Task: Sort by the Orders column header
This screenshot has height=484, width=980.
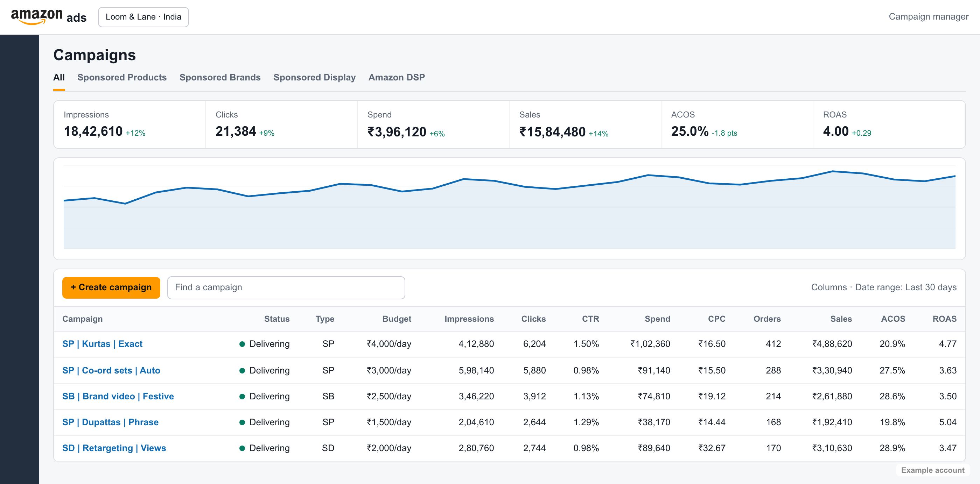Action: tap(767, 319)
